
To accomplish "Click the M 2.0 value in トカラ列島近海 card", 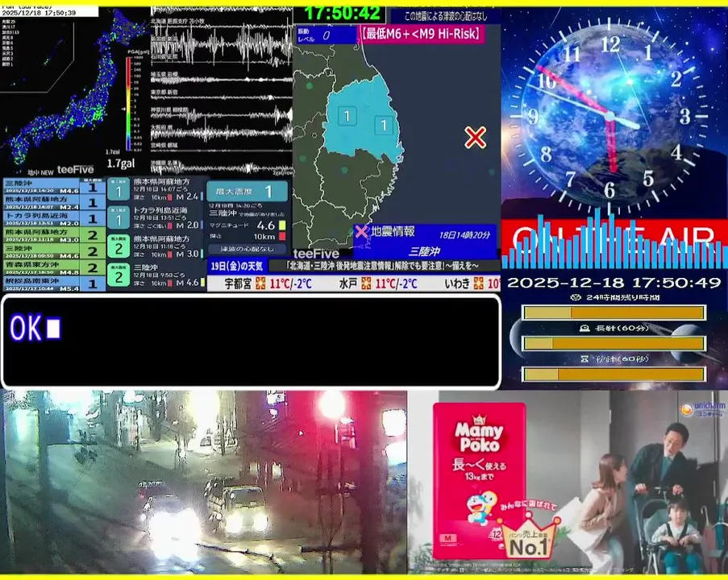I will pyautogui.click(x=187, y=225).
